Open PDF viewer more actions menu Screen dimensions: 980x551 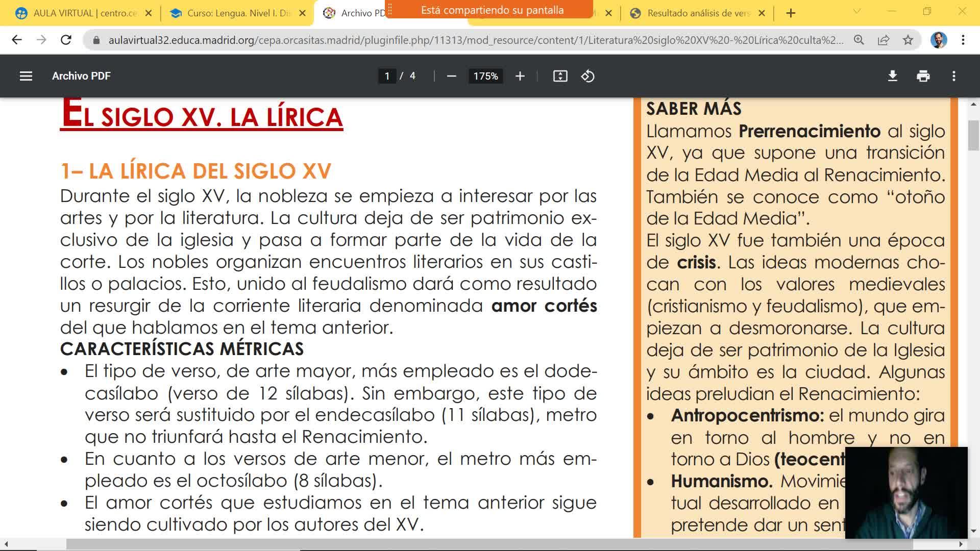(x=953, y=76)
